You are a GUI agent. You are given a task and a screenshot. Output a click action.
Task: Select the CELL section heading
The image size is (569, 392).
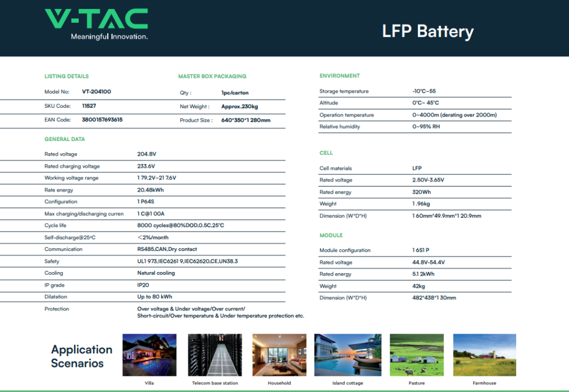tap(326, 153)
